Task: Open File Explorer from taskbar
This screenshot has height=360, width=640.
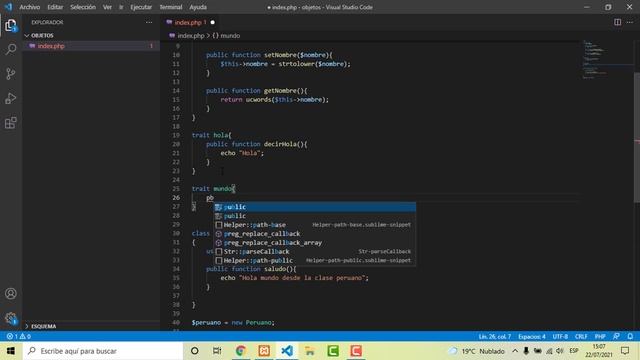Action: click(310, 351)
